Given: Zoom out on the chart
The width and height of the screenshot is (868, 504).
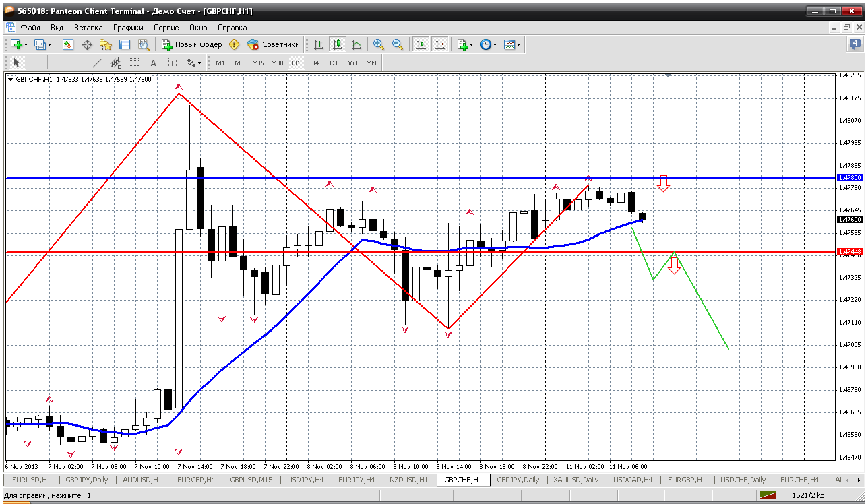Looking at the screenshot, I should click(x=398, y=44).
